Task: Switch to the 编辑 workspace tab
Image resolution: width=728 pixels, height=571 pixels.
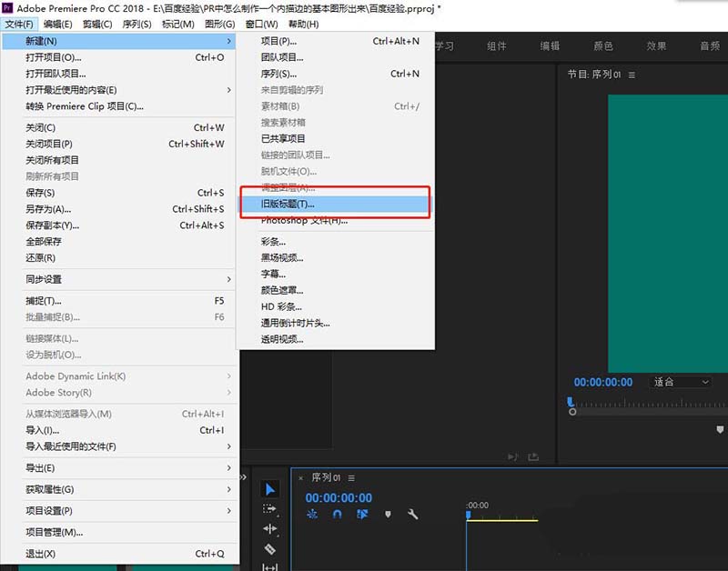Action: 550,46
